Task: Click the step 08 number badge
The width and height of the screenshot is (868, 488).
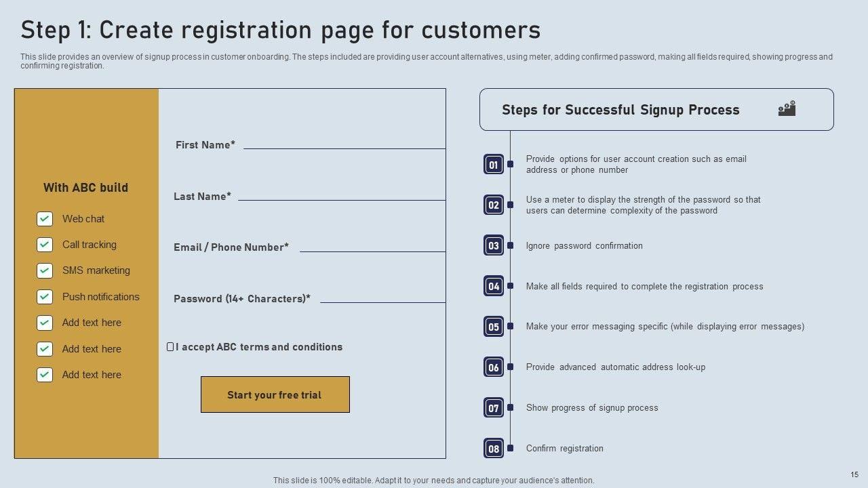Action: (494, 449)
